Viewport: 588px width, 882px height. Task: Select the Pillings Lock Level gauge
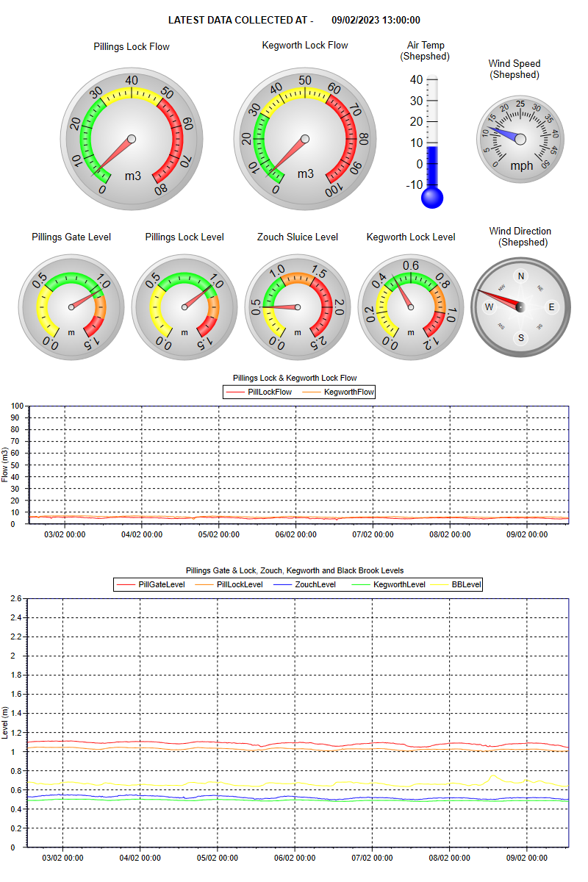185,307
